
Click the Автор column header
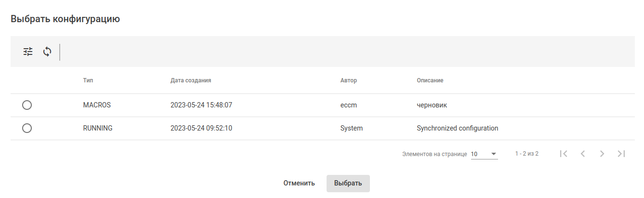point(349,80)
